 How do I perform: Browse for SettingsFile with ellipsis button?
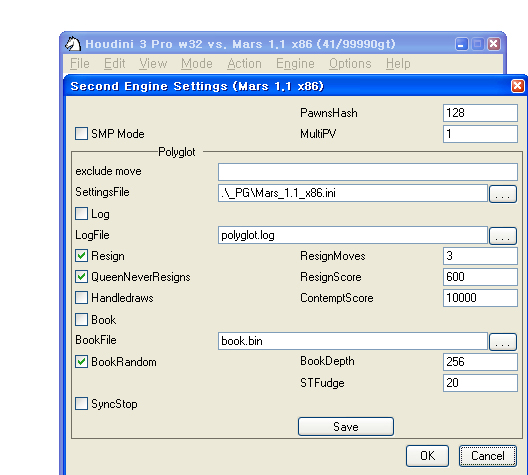[x=503, y=194]
